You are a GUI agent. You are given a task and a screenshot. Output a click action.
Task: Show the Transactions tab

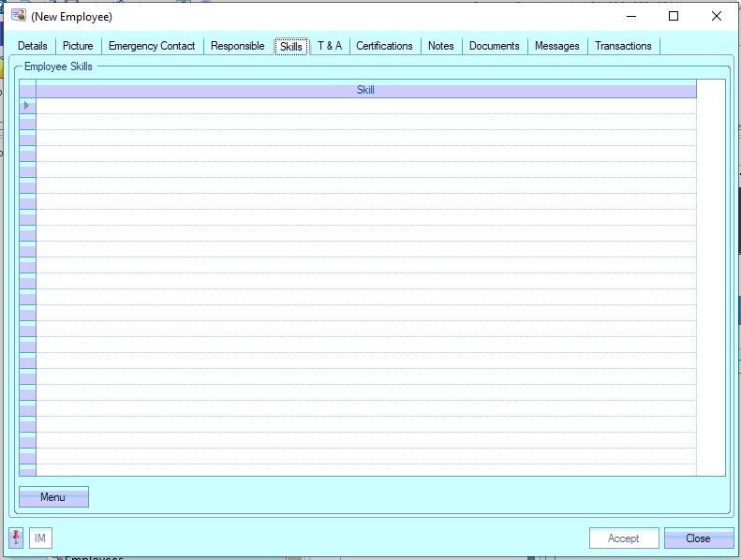[623, 46]
